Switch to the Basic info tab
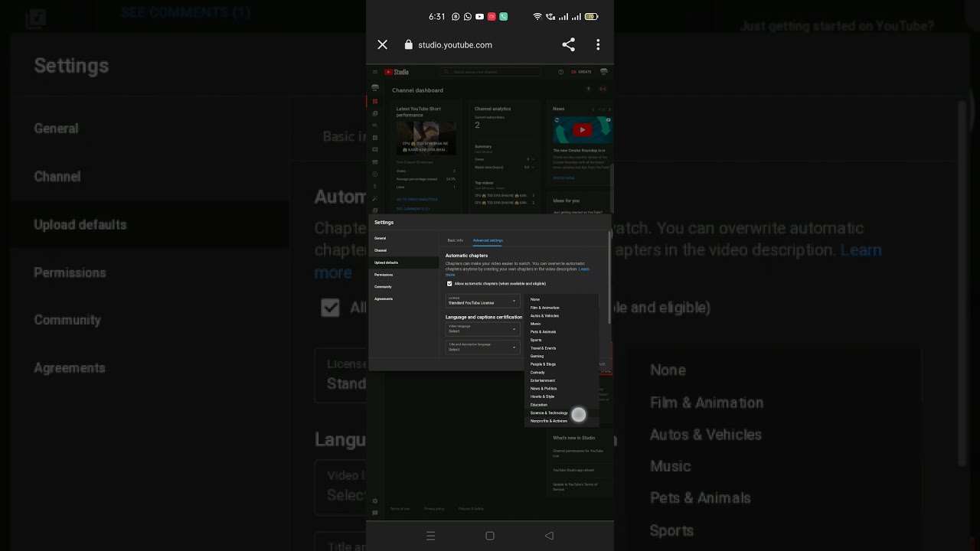Image resolution: width=980 pixels, height=551 pixels. 456,240
